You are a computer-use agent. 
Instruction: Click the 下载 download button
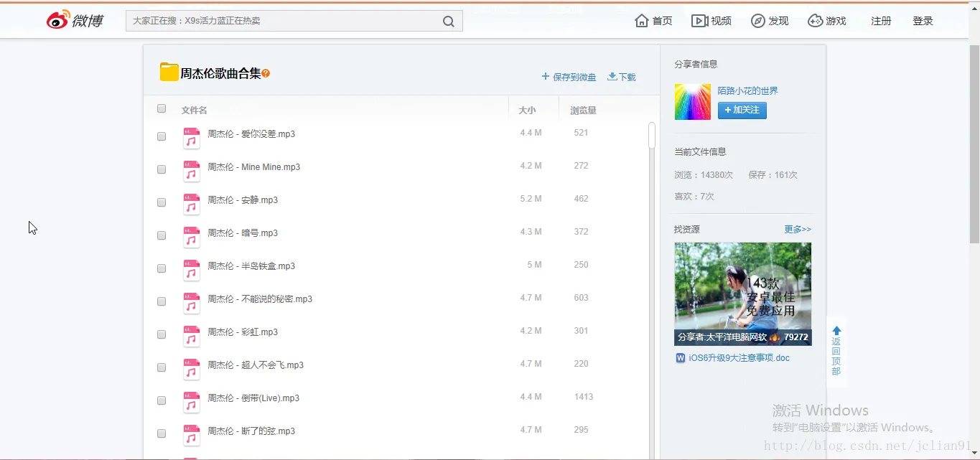click(x=622, y=77)
